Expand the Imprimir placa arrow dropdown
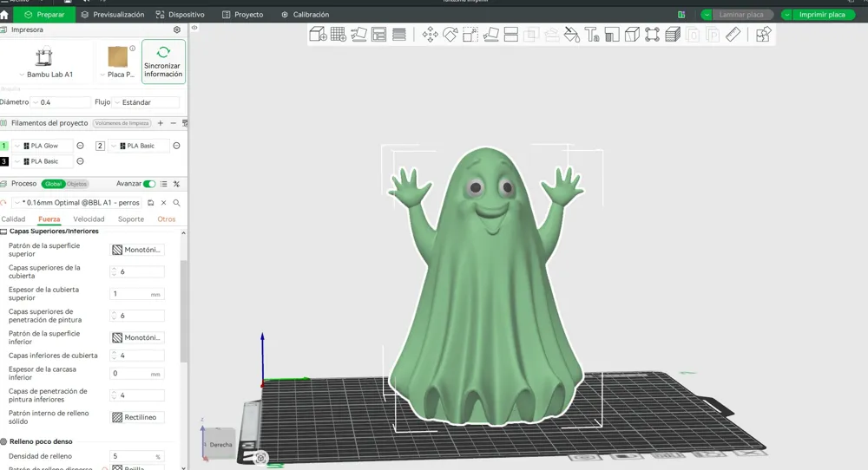 786,15
